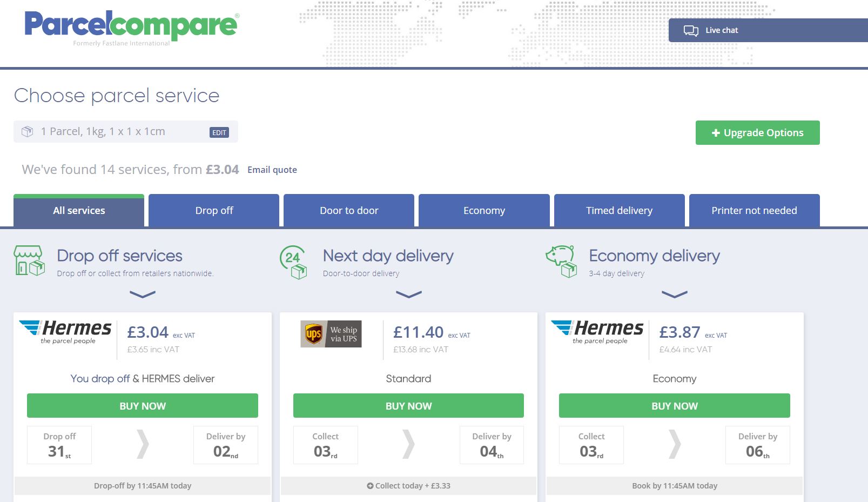Image resolution: width=868 pixels, height=502 pixels.
Task: Click the EDIT parcel details button
Action: [219, 132]
